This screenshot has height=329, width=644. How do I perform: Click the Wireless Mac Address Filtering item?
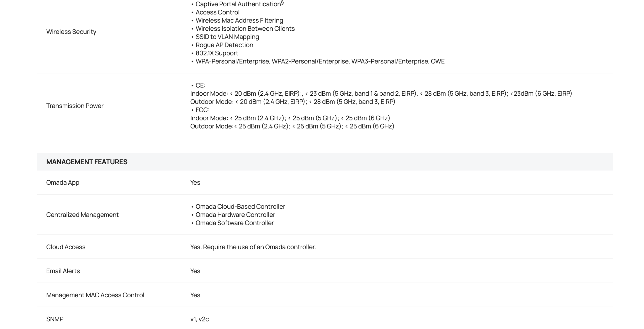[x=239, y=20]
